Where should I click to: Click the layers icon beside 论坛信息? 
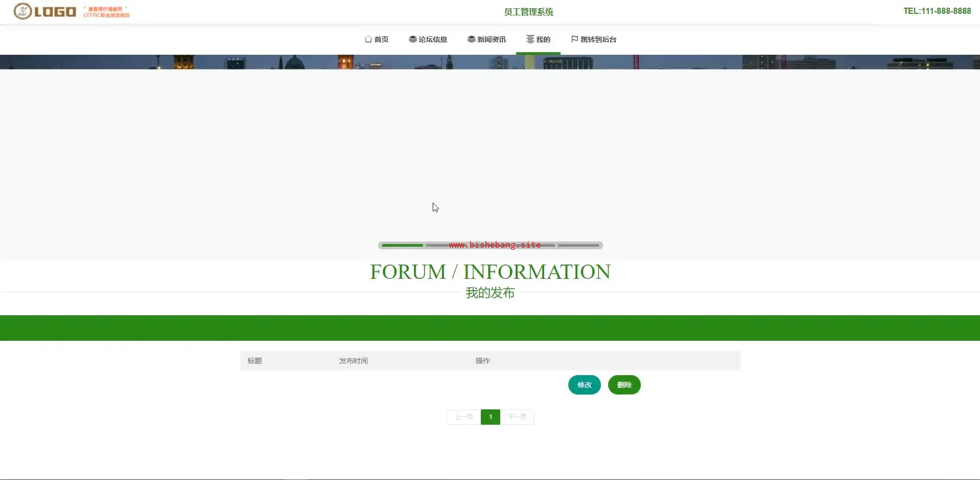(413, 39)
